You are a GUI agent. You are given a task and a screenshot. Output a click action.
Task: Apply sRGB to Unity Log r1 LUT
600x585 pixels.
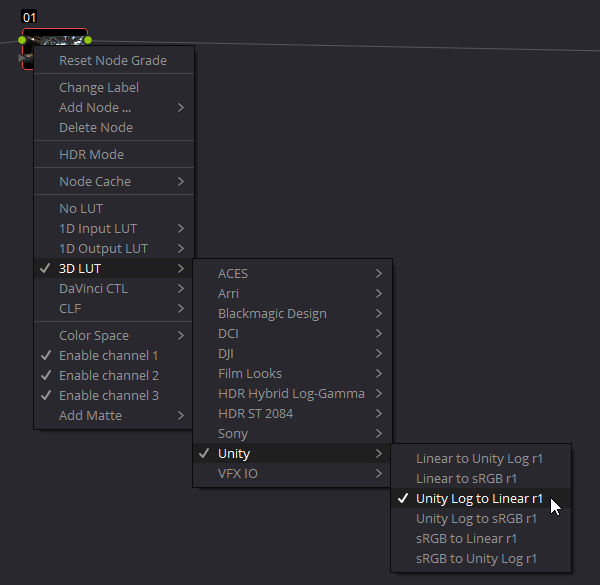481,559
